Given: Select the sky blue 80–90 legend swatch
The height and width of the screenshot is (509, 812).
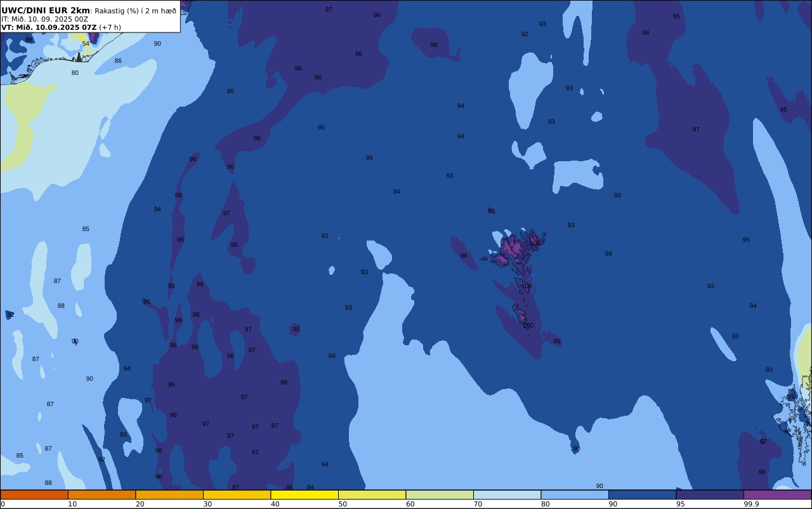Looking at the screenshot, I should tap(575, 494).
